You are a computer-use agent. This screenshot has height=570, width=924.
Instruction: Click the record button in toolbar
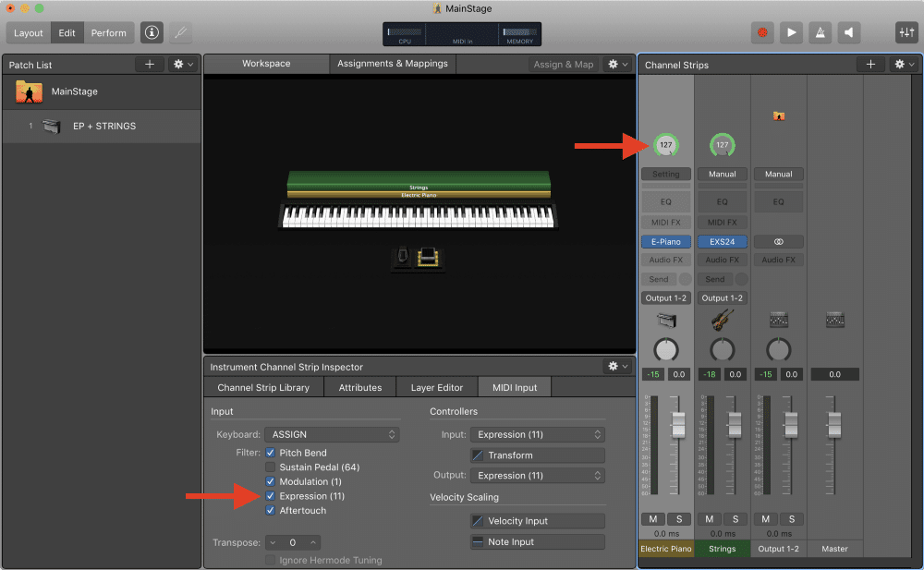[762, 32]
